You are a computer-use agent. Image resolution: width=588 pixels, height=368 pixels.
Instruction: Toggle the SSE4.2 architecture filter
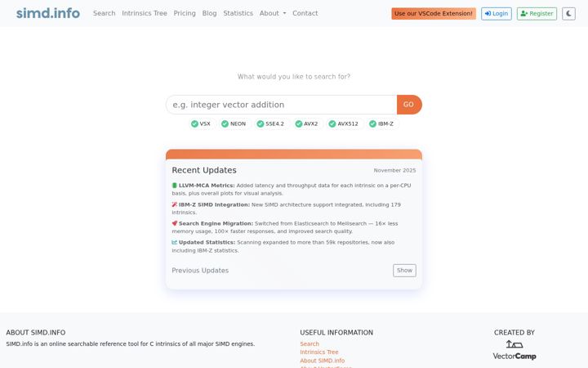270,123
